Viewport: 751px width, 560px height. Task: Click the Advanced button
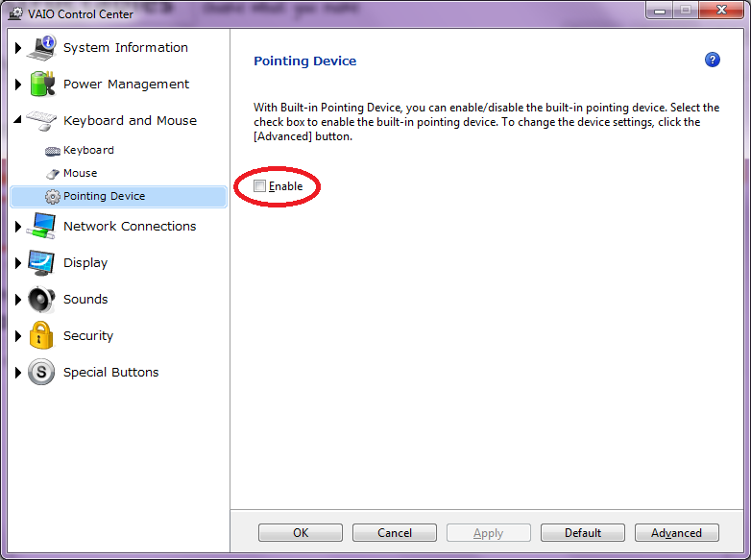point(676,533)
